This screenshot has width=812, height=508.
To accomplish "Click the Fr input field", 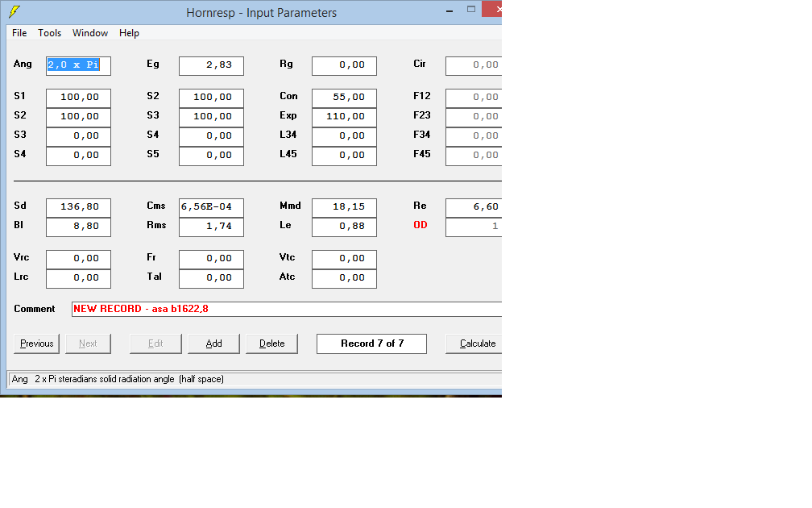I will point(211,259).
